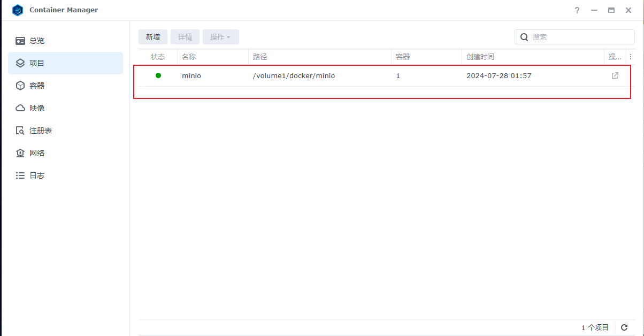This screenshot has width=644, height=336.
Task: Refresh the project list
Action: [624, 327]
